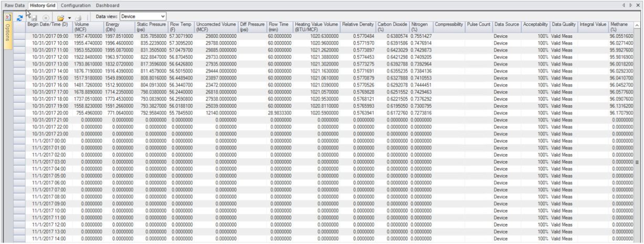The width and height of the screenshot is (644, 244).
Task: Click the blue Refresh arrows icon
Action: click(x=19, y=17)
